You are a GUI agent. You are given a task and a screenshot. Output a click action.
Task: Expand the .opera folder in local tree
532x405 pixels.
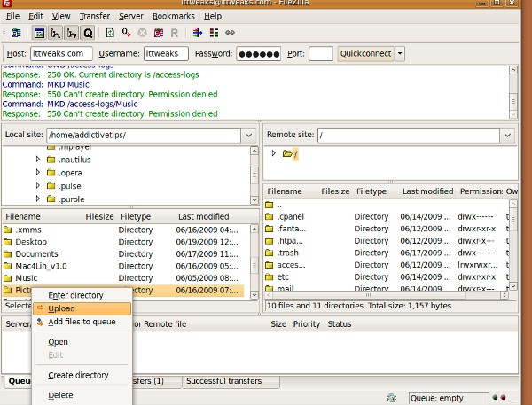[x=38, y=172]
